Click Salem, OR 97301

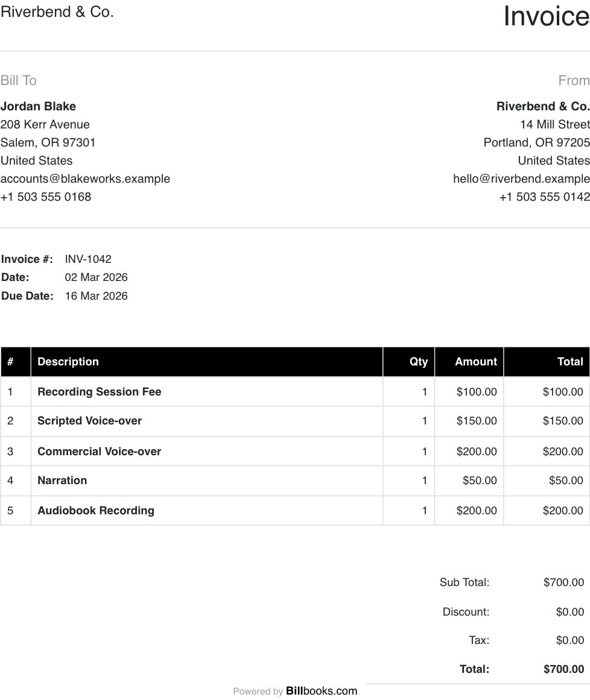[x=48, y=142]
